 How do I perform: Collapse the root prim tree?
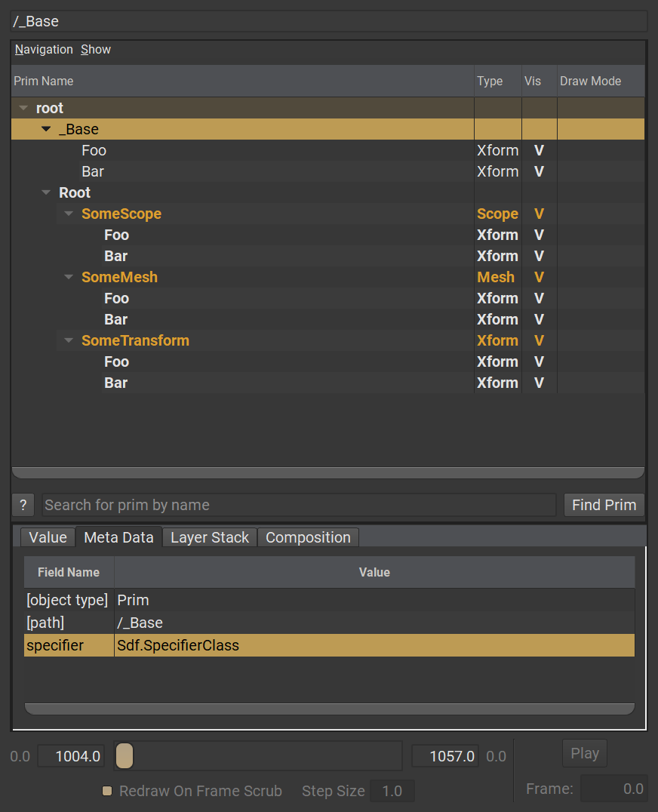click(x=23, y=109)
